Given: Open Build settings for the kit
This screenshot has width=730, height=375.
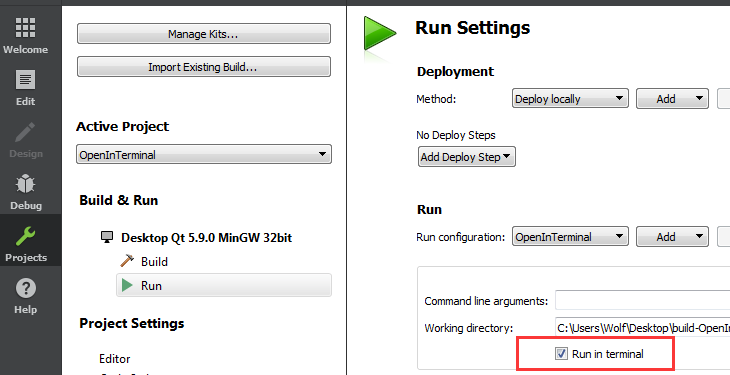Looking at the screenshot, I should tap(154, 262).
